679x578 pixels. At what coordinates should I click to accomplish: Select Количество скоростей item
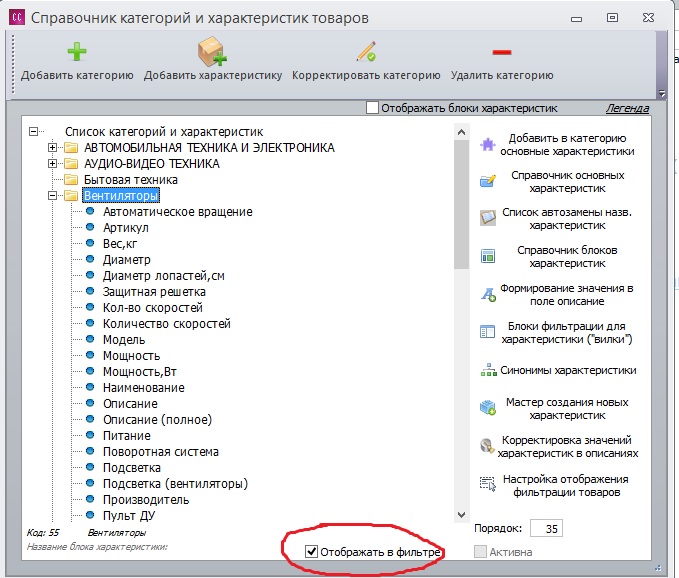pos(167,323)
